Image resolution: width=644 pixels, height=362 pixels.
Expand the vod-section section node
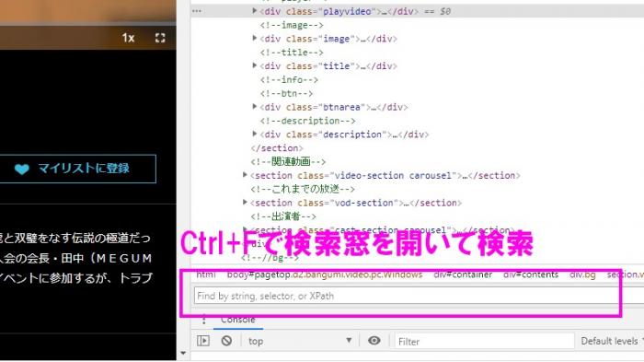coord(245,203)
